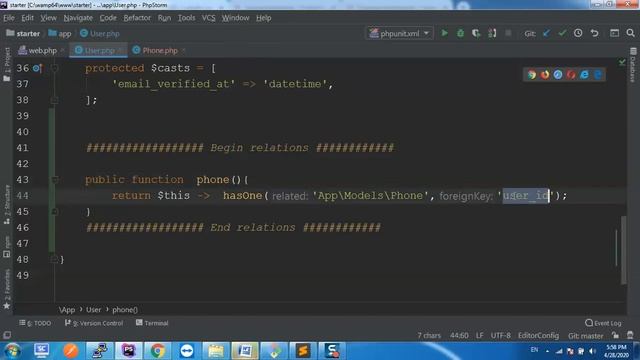Open the Version Control tool window
This screenshot has height=360, width=640.
click(94, 323)
